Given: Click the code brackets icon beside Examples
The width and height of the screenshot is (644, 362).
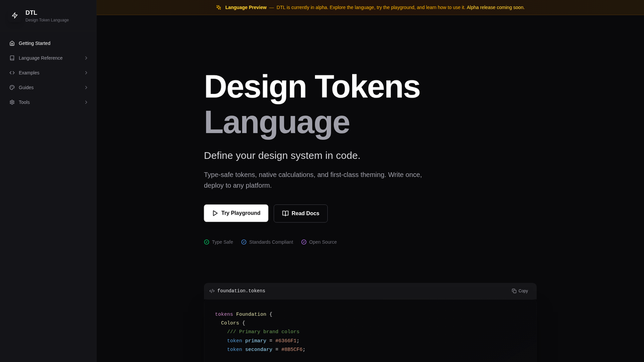Looking at the screenshot, I should point(12,72).
